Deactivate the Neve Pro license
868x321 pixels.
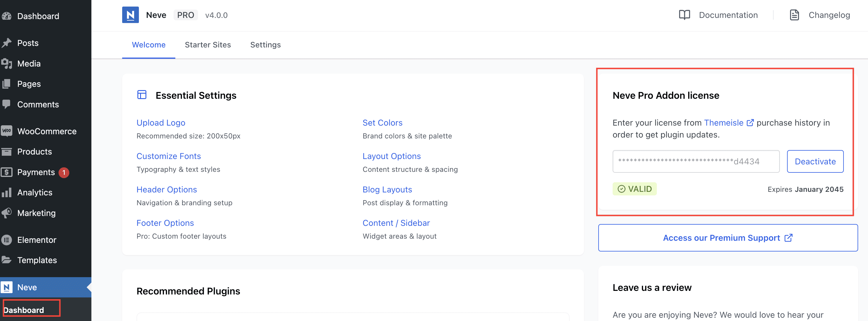[815, 161]
